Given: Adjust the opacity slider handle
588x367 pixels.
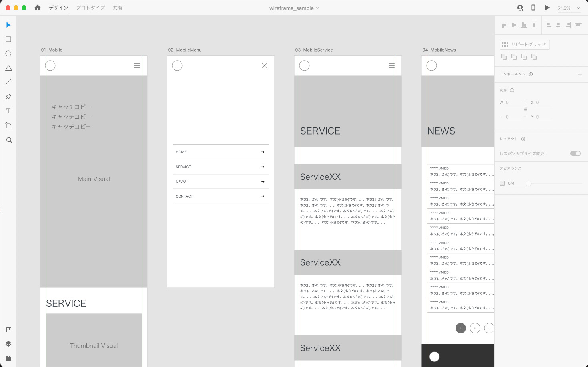Looking at the screenshot, I should pyautogui.click(x=528, y=183).
